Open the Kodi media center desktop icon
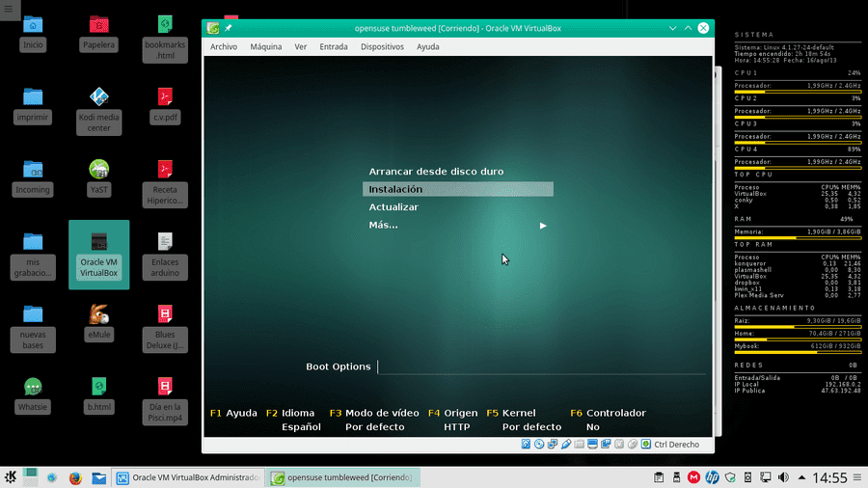 coord(99,110)
